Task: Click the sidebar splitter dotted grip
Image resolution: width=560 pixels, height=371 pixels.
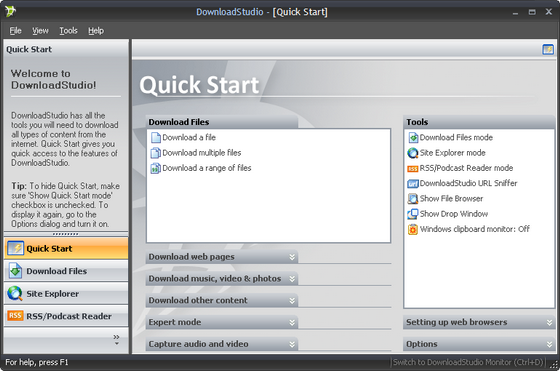Action: (x=66, y=234)
